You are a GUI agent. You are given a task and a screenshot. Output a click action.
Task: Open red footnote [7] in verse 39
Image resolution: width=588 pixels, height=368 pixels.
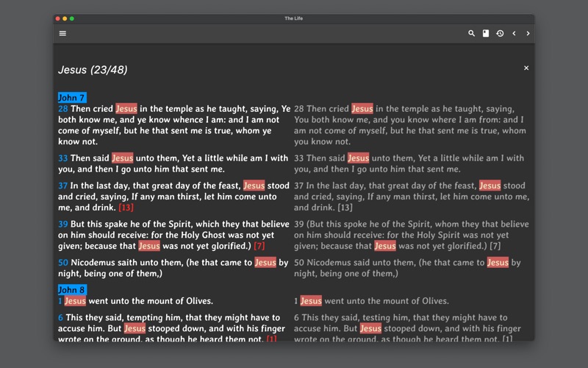coord(259,246)
